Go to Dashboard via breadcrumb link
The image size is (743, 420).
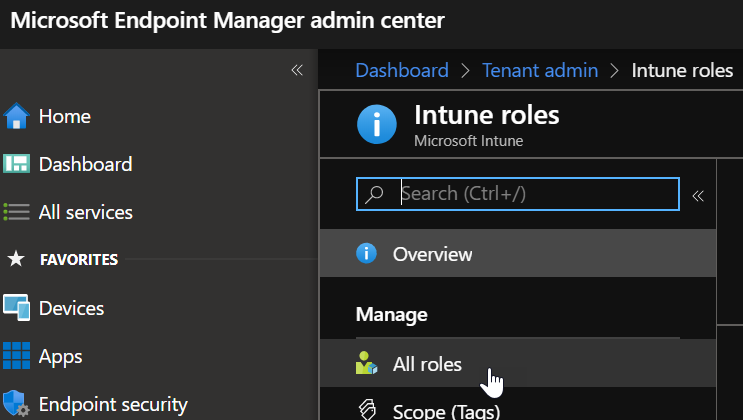point(402,70)
